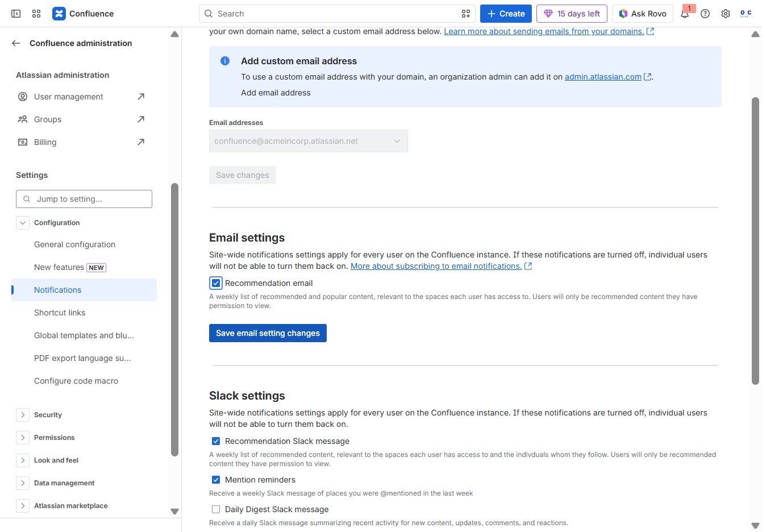Click external icon next to admin.atlassian.com
762x532 pixels.
point(647,77)
